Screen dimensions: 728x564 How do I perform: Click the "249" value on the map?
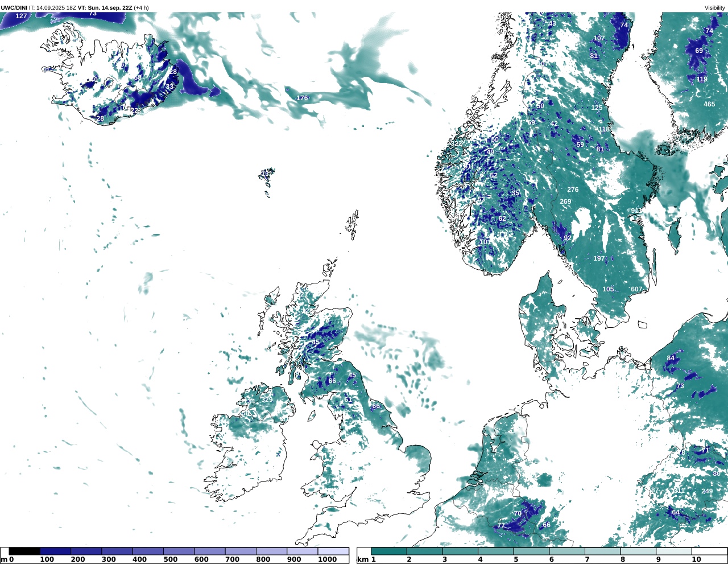click(x=707, y=491)
